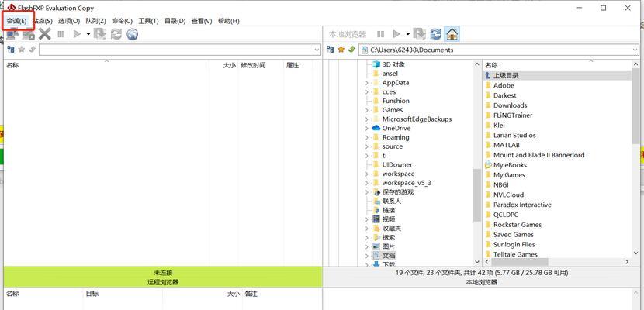Expand the 收藏夹 tree node
644x310 pixels.
366,229
